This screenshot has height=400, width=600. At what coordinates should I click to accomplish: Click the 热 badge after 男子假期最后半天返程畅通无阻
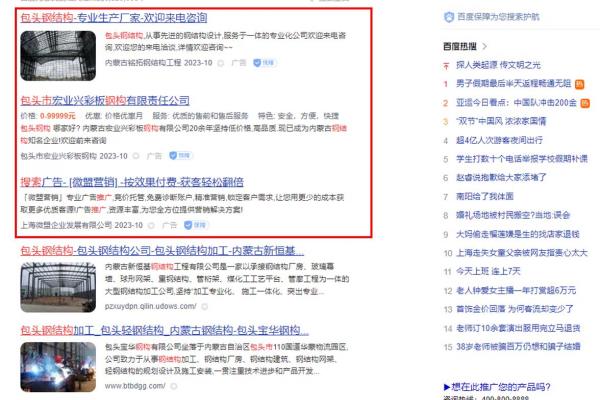pos(579,84)
